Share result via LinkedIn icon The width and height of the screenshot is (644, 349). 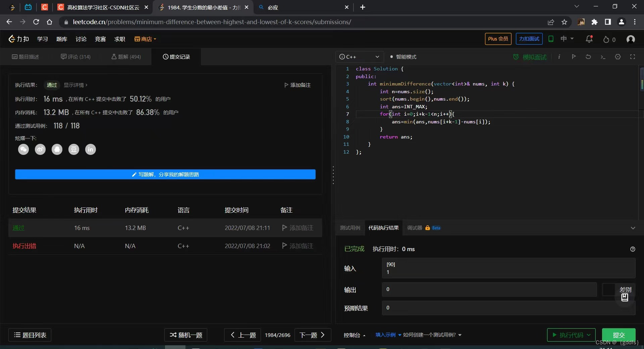click(x=91, y=150)
